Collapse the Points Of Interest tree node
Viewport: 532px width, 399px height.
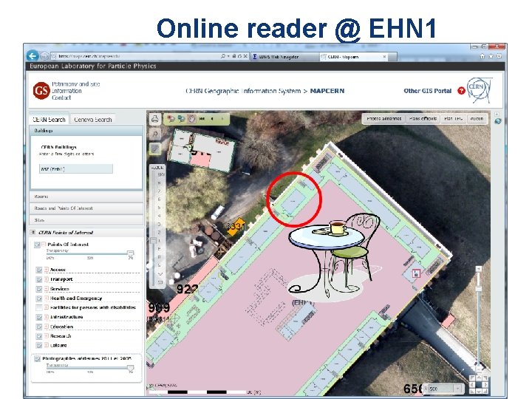(44, 244)
